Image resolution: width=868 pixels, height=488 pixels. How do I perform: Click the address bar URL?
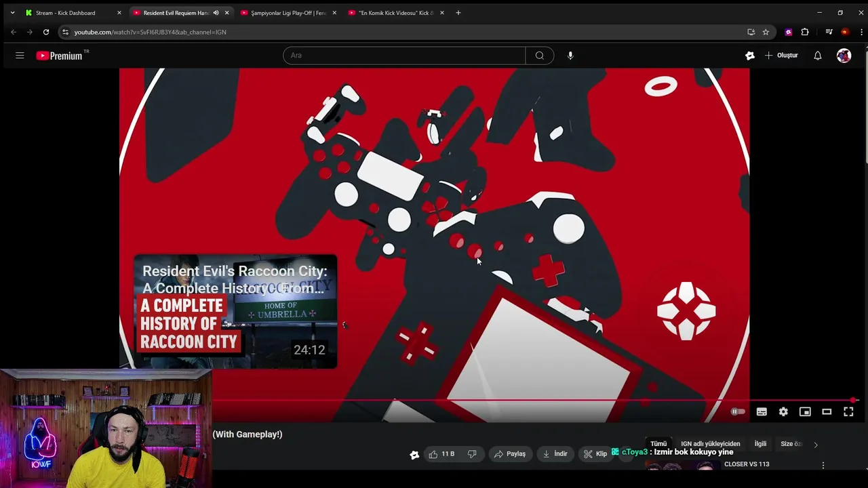(x=151, y=32)
